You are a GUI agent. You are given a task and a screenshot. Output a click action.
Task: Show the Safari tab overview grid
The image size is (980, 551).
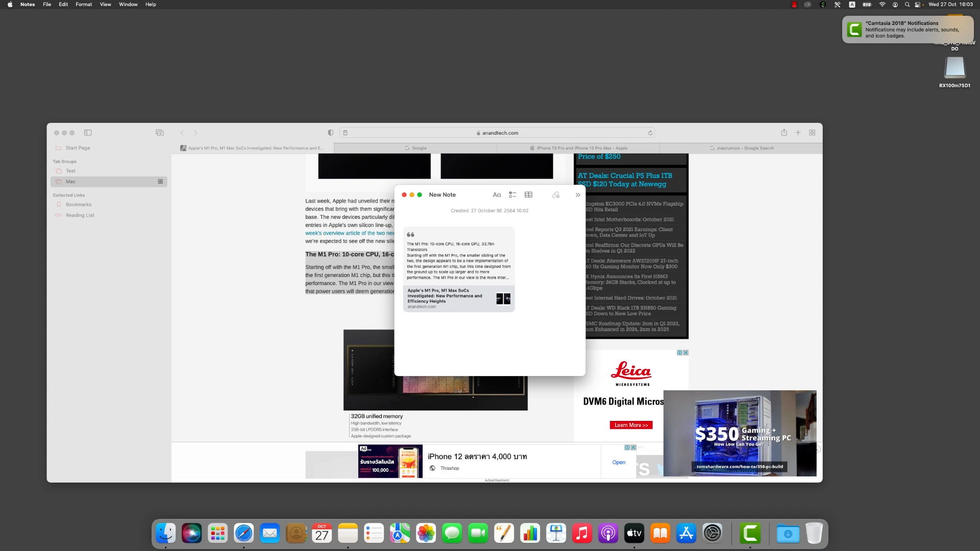(812, 133)
